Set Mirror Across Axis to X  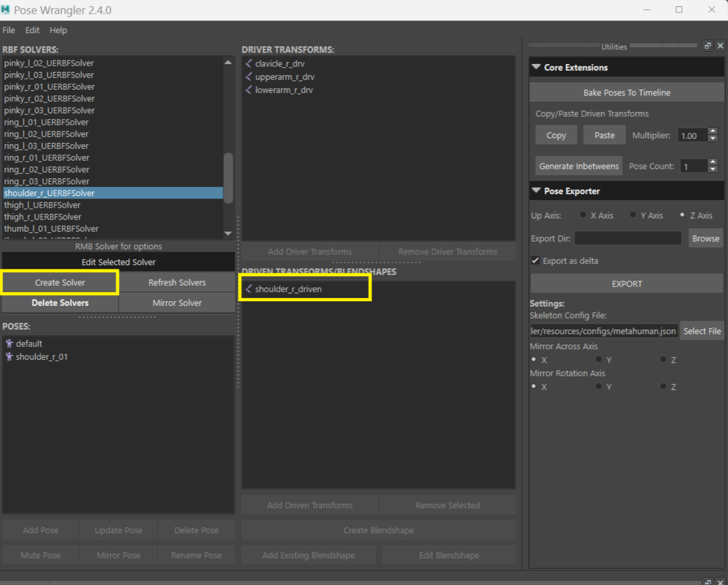pyautogui.click(x=534, y=360)
